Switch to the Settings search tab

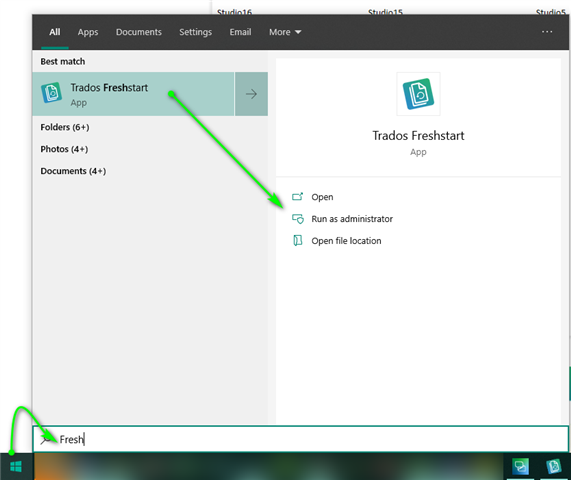[x=196, y=32]
